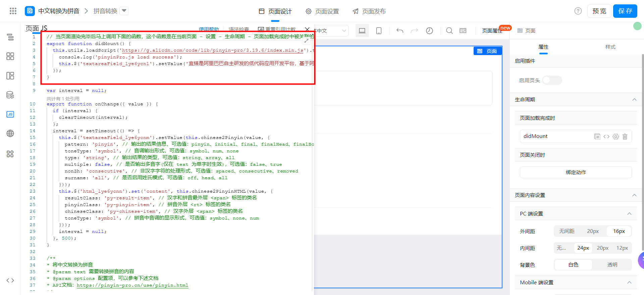Click 重置引用计数 in JS panel

click(x=277, y=29)
